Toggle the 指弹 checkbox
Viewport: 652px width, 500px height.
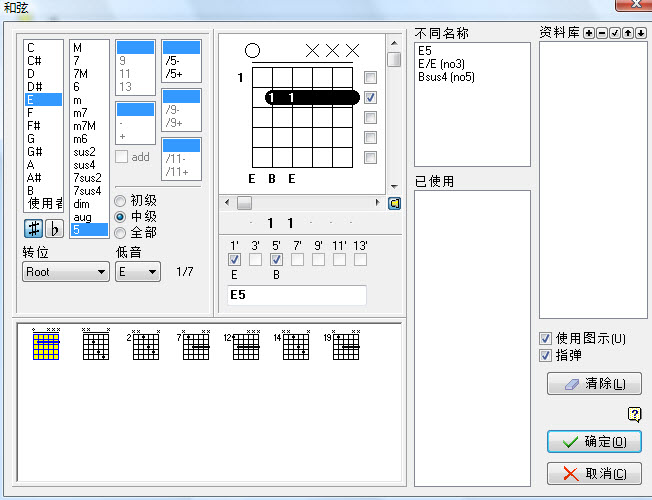tap(545, 355)
